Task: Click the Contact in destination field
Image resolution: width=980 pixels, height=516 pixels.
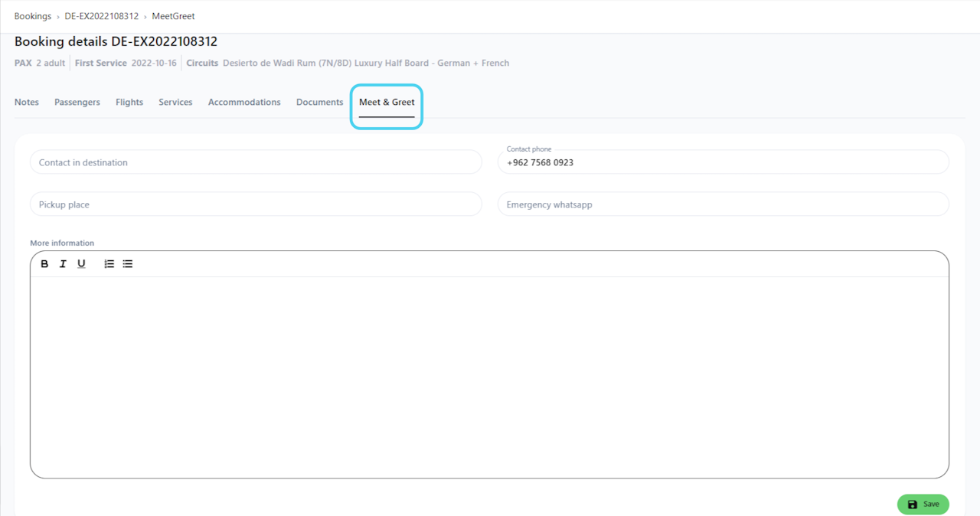Action: pyautogui.click(x=256, y=162)
